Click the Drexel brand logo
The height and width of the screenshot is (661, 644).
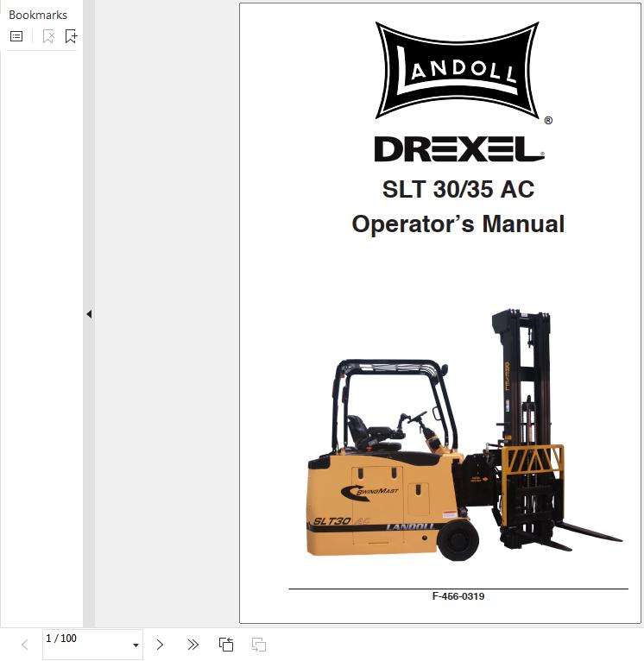459,148
